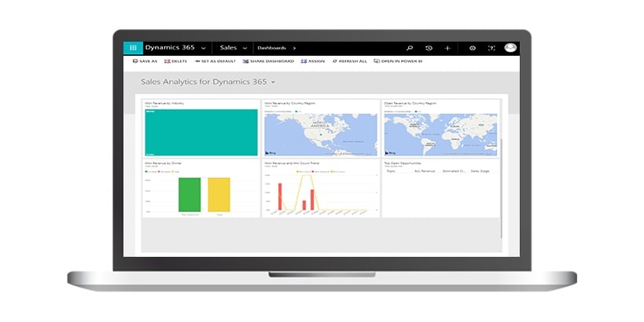Image resolution: width=644 pixels, height=322 pixels.
Task: Select the Dashboards breadcrumb label
Action: coord(271,48)
